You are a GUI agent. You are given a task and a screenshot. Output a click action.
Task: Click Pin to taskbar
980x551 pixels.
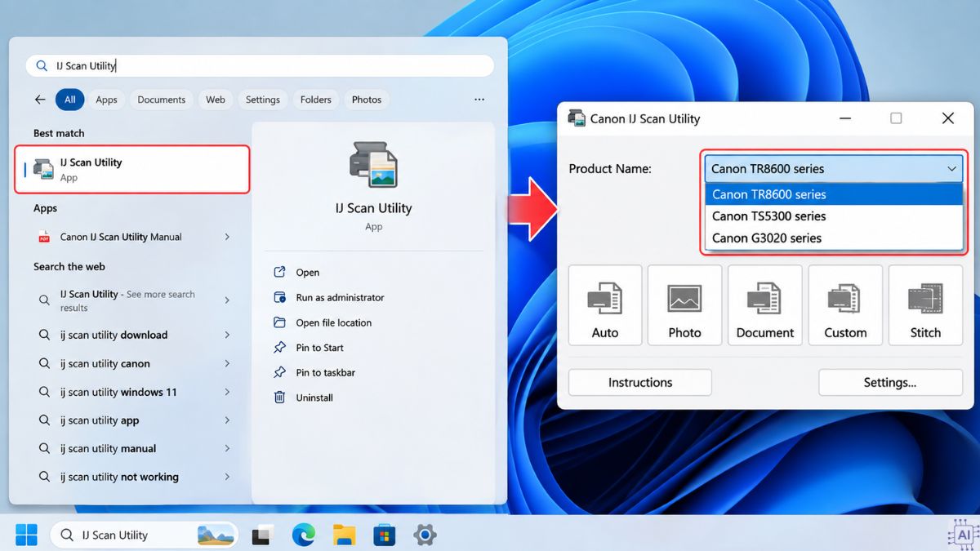click(314, 372)
